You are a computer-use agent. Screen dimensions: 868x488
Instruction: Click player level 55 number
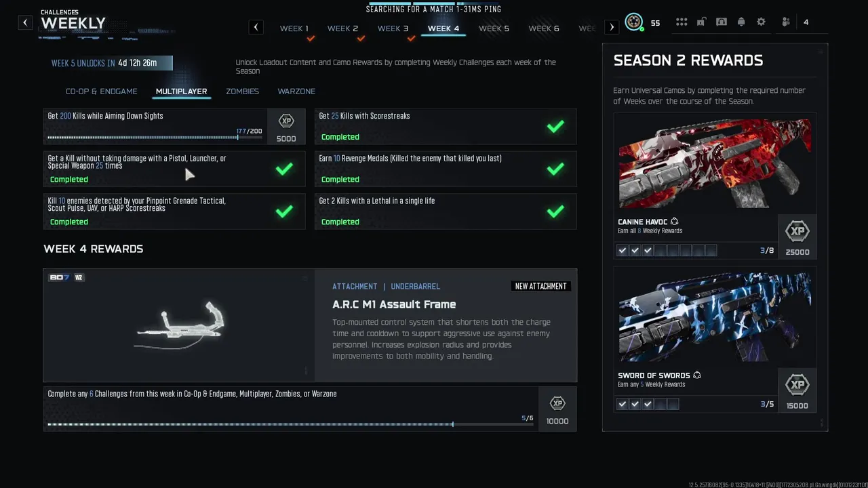tap(655, 23)
